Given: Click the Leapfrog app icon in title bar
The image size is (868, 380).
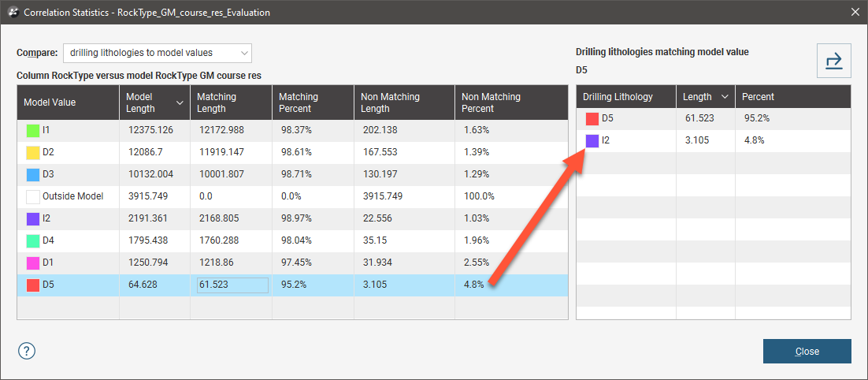Looking at the screenshot, I should [12, 12].
